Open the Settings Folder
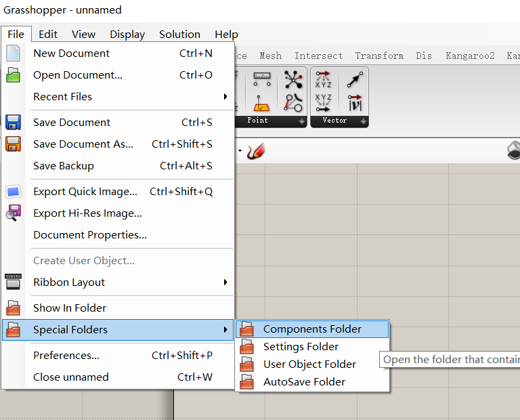The image size is (520, 420). click(312, 347)
